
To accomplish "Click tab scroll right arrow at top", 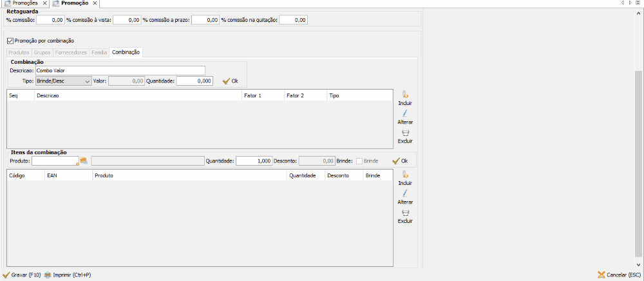I will pos(630,3).
